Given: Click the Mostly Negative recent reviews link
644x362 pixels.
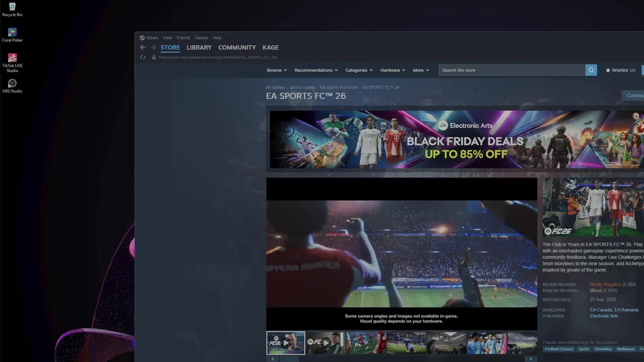Looking at the screenshot, I should pyautogui.click(x=605, y=285).
